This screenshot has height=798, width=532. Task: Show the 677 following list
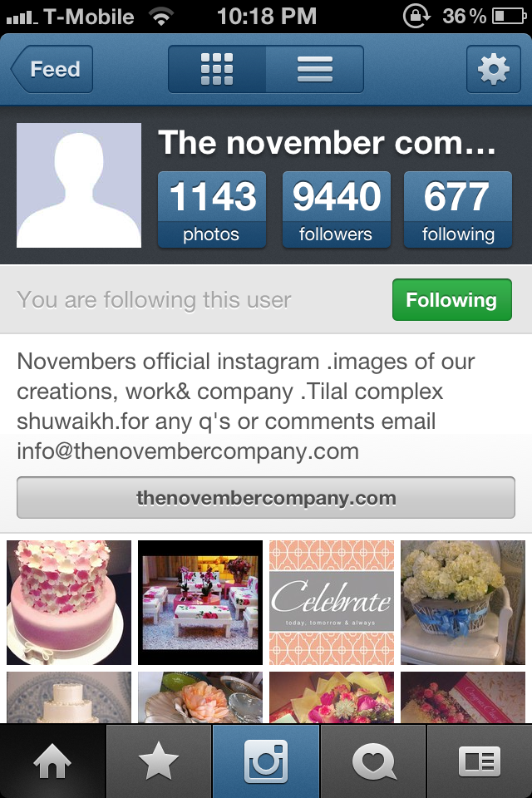pos(458,209)
